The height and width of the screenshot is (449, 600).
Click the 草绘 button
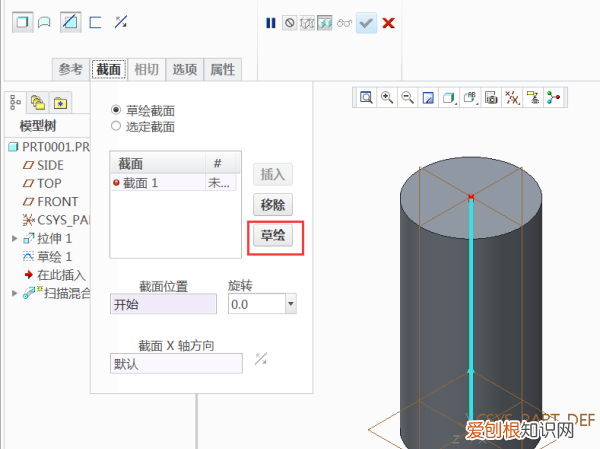click(x=273, y=235)
